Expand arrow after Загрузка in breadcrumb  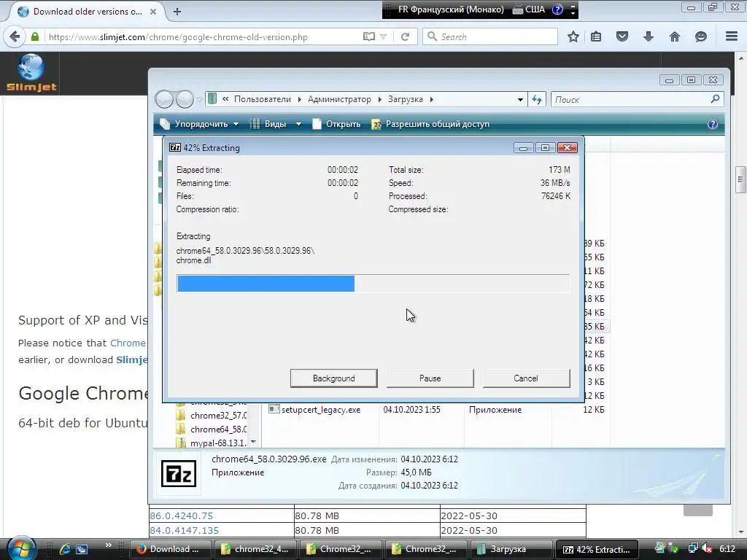pos(432,99)
